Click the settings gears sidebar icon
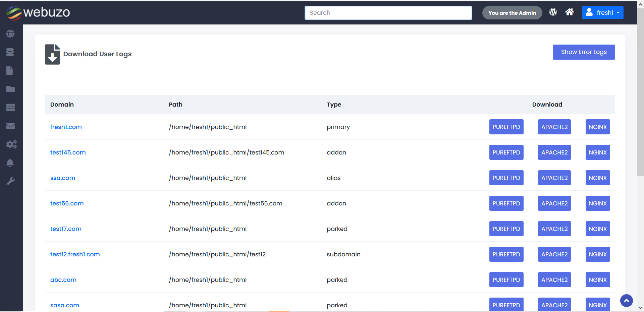The image size is (644, 312). point(11,144)
